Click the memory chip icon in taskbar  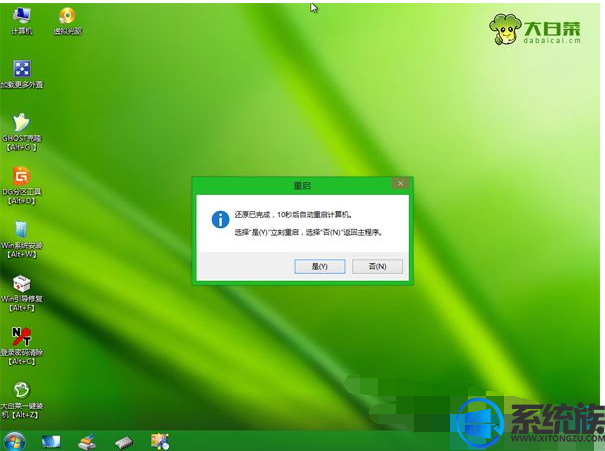[123, 442]
